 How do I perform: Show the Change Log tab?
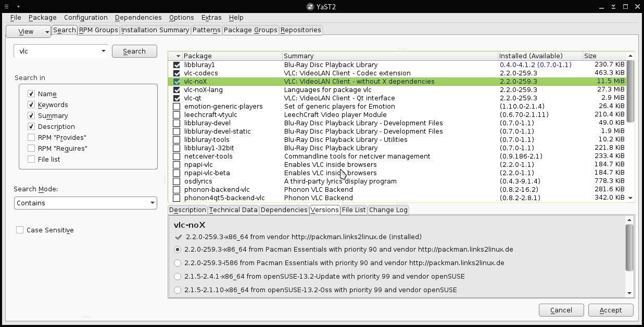[x=388, y=210]
